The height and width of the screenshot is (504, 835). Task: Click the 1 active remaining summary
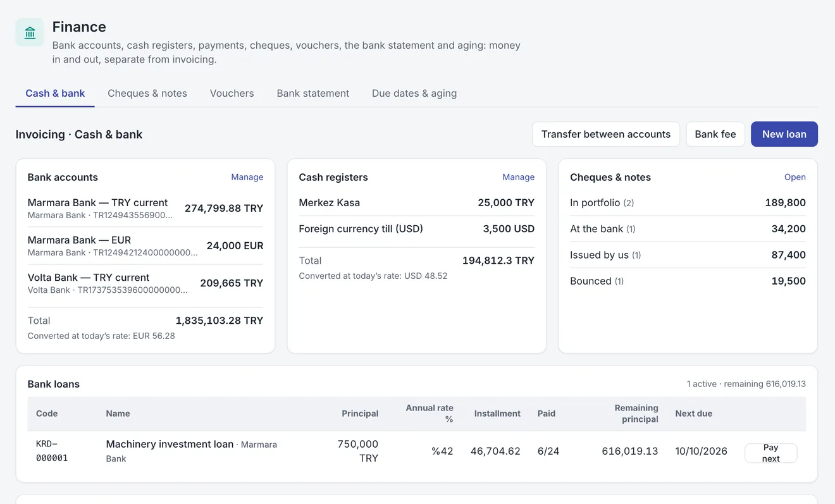click(746, 384)
